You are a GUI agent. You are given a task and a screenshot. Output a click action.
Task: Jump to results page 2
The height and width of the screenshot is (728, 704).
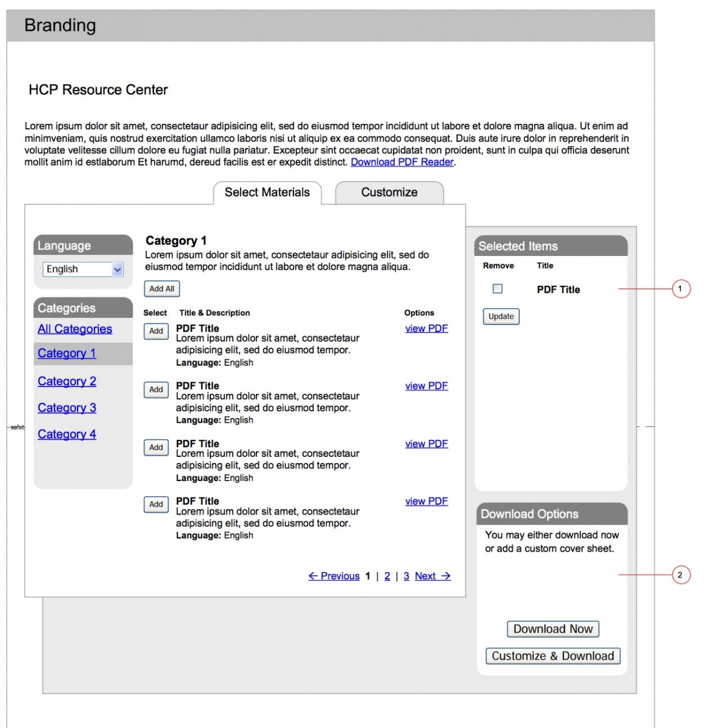click(x=387, y=576)
